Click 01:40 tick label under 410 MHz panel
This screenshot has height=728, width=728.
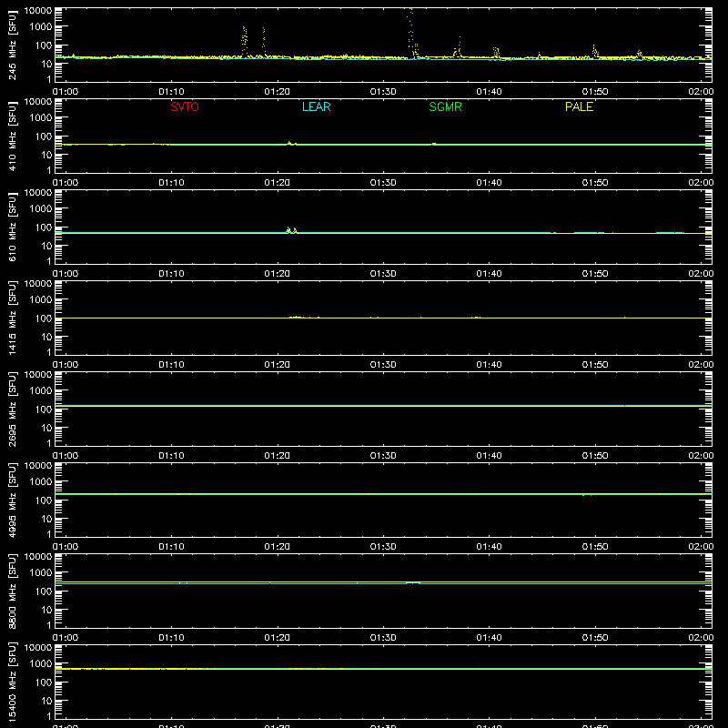tap(489, 183)
